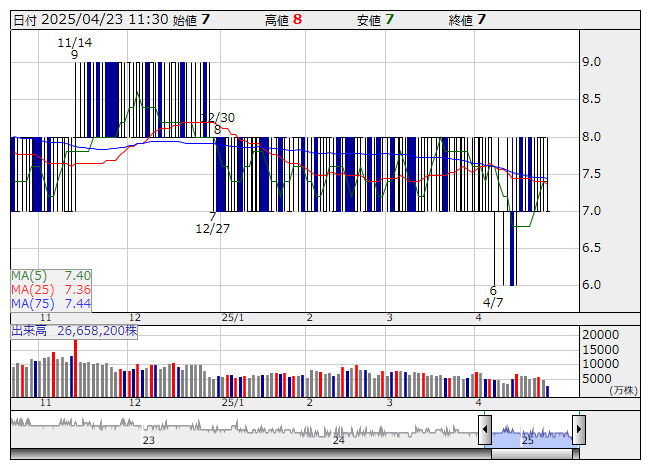Image resolution: width=653 pixels, height=470 pixels.
Task: Click the 6.5 price axis label
Action: pos(591,248)
